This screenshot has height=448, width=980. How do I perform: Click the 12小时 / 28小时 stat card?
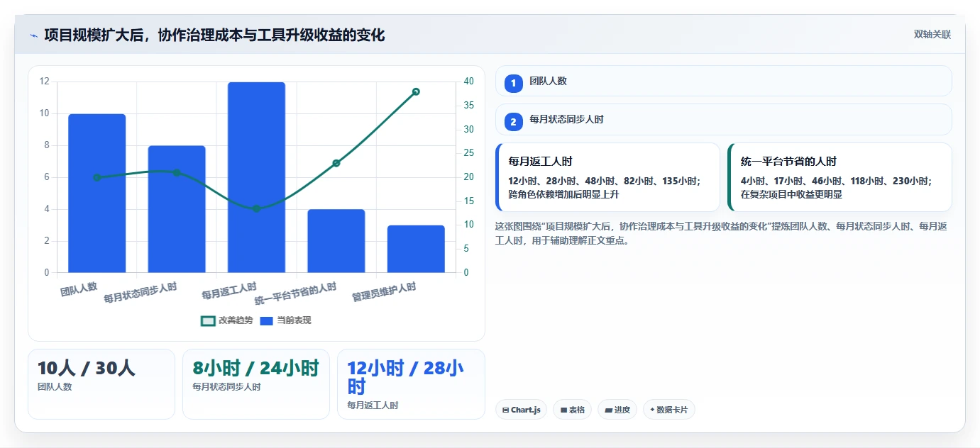pyautogui.click(x=411, y=384)
